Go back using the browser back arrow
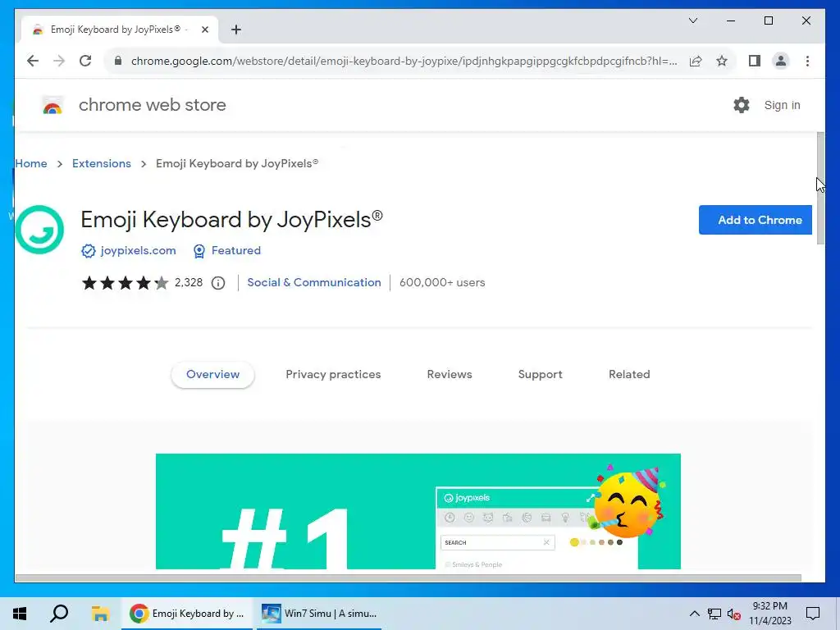840x630 pixels. coord(33,61)
